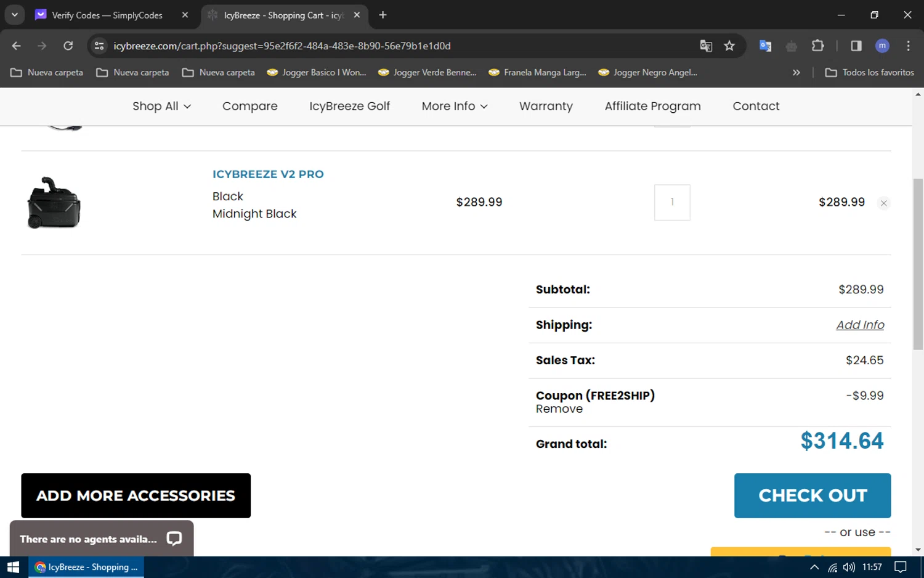Bookmark this page with the star icon

[x=729, y=46]
